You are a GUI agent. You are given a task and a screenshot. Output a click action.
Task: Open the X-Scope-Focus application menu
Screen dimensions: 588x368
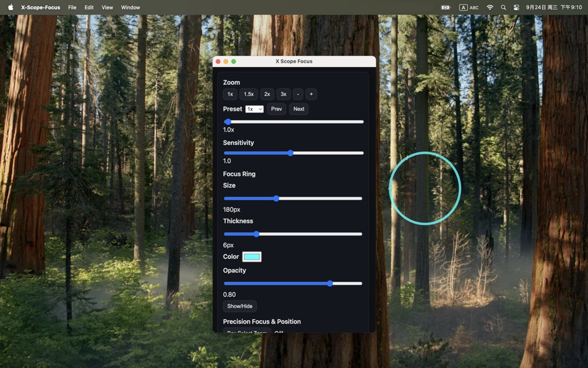40,7
